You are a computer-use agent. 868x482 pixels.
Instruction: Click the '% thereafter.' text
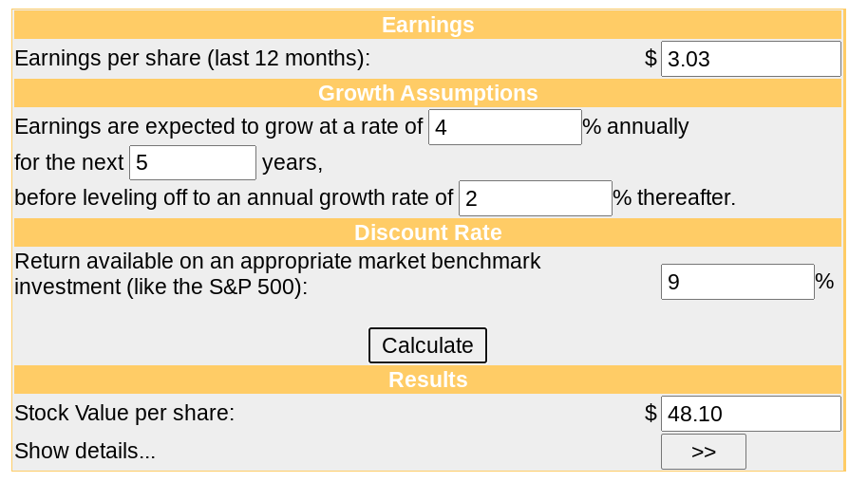pyautogui.click(x=674, y=197)
